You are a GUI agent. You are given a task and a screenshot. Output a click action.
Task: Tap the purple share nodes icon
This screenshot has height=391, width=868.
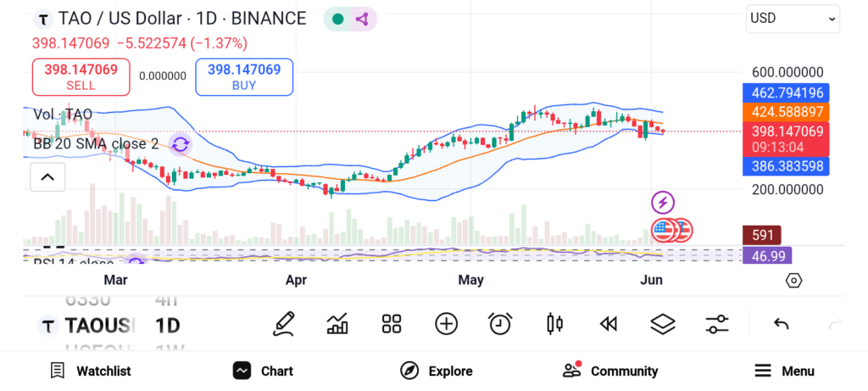(x=362, y=20)
